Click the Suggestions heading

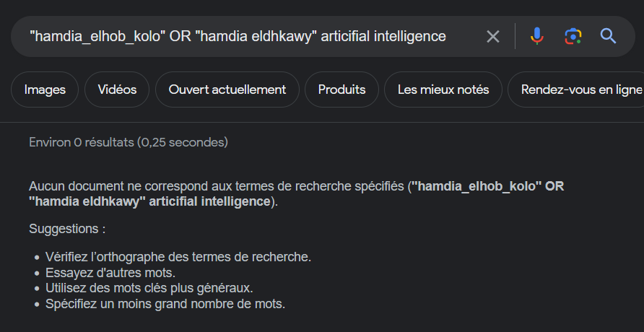67,229
